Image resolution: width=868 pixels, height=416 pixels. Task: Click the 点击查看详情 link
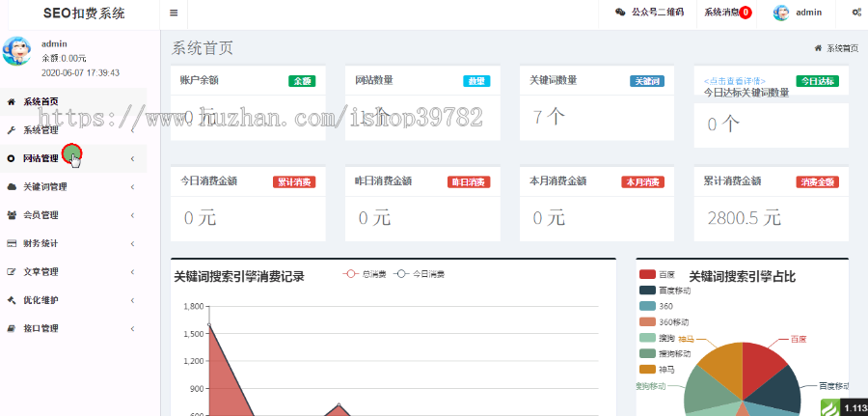click(x=735, y=81)
